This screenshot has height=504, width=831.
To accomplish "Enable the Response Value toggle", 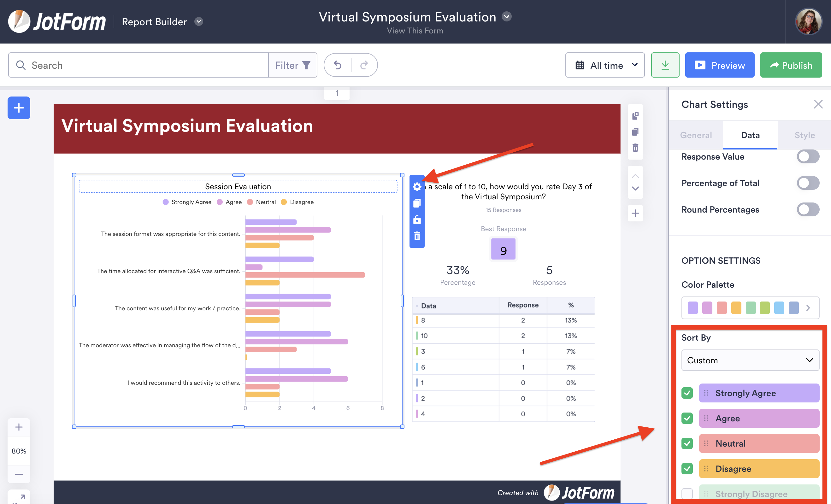I will pyautogui.click(x=808, y=157).
